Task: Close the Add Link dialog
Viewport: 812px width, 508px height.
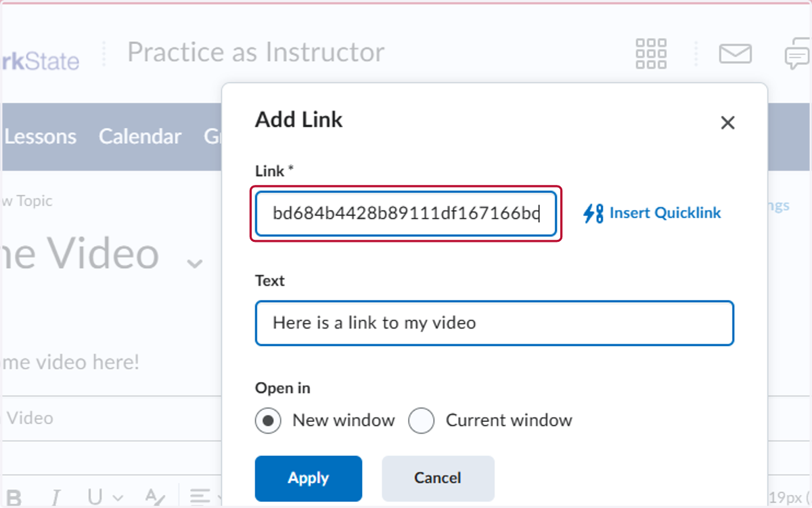Action: (x=727, y=123)
